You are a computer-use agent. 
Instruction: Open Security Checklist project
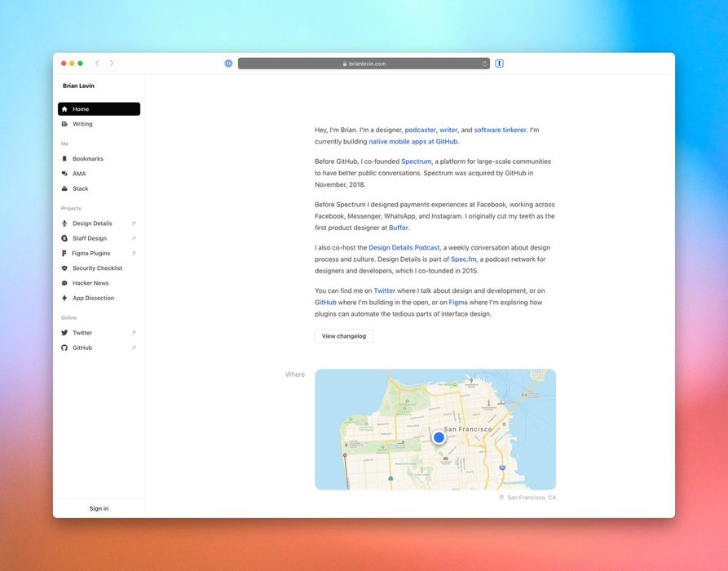point(99,268)
